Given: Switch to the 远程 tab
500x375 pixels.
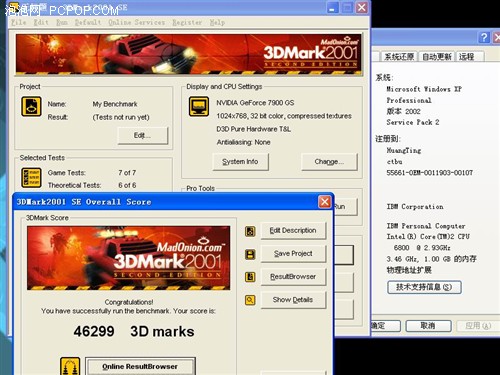Looking at the screenshot, I should coord(470,56).
